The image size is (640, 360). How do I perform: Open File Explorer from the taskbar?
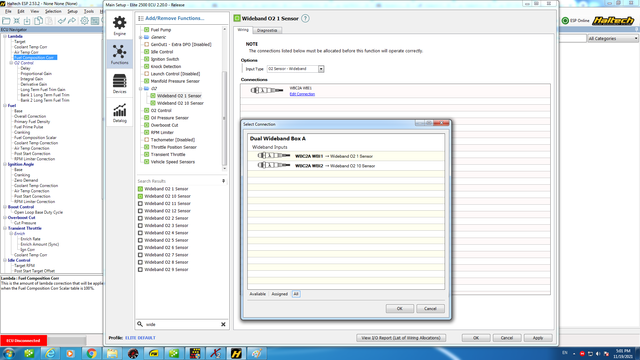coord(112,353)
